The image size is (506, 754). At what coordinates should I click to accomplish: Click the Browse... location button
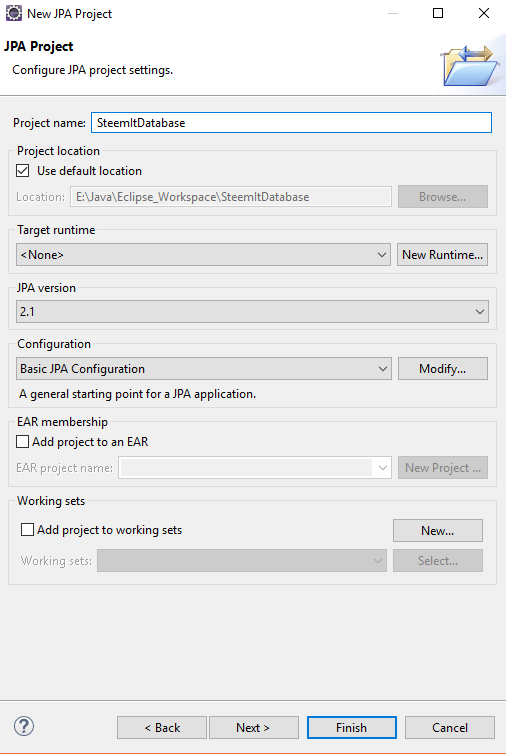443,197
